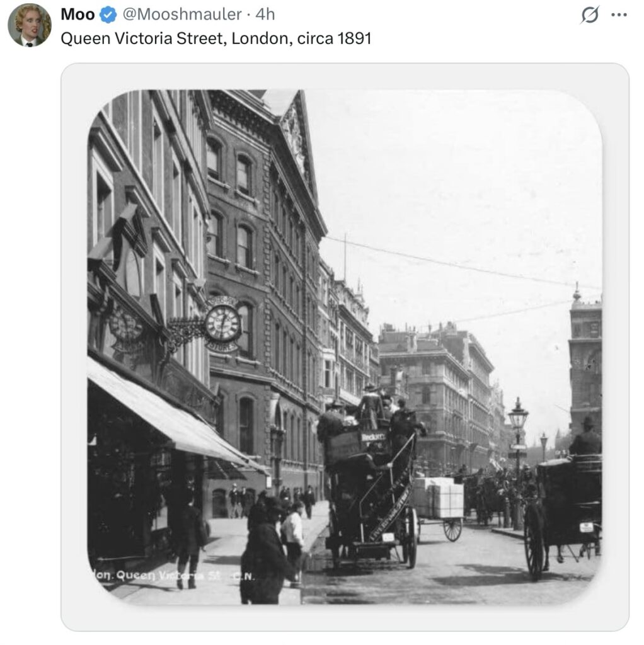Viewport: 644px width, 645px height.
Task: Click the cart carrying white boxes
Action: [439, 506]
